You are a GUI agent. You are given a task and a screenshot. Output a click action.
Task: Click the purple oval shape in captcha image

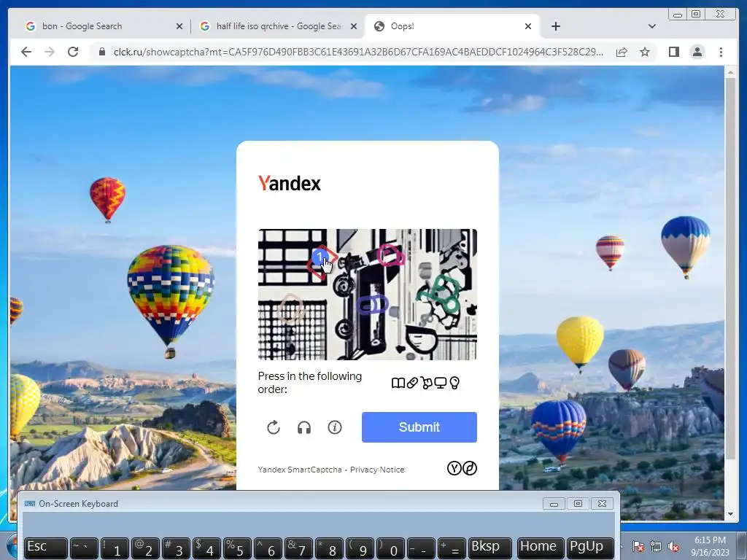pyautogui.click(x=372, y=305)
